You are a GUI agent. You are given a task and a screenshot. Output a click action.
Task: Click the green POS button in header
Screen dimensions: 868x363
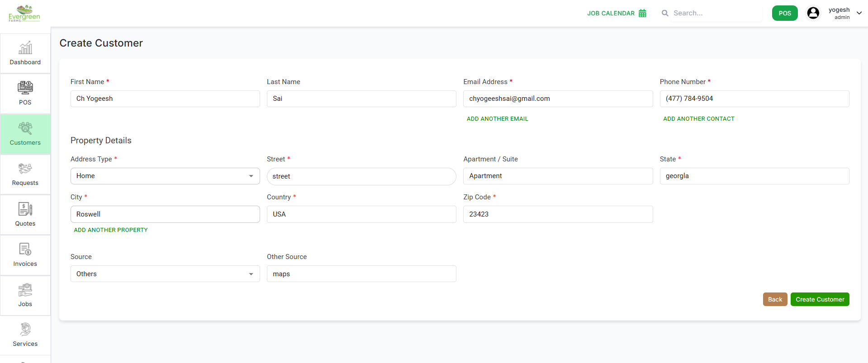[x=785, y=13]
